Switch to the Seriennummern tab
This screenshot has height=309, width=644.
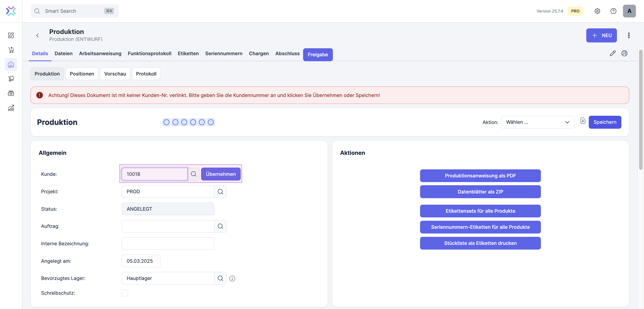[x=223, y=53]
